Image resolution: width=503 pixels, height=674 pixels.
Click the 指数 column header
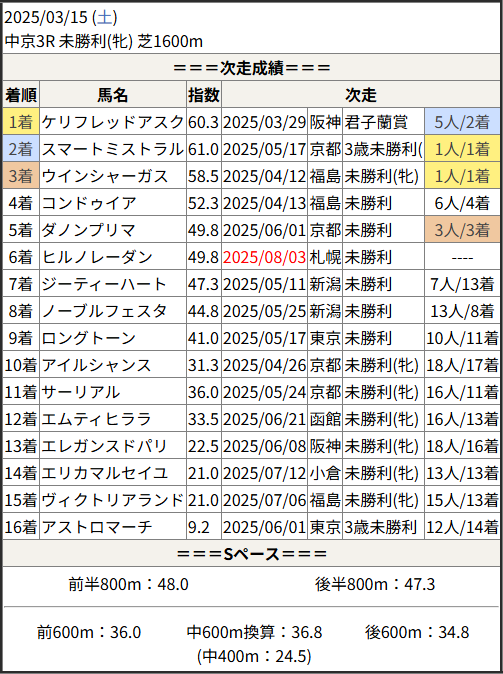[x=204, y=95]
